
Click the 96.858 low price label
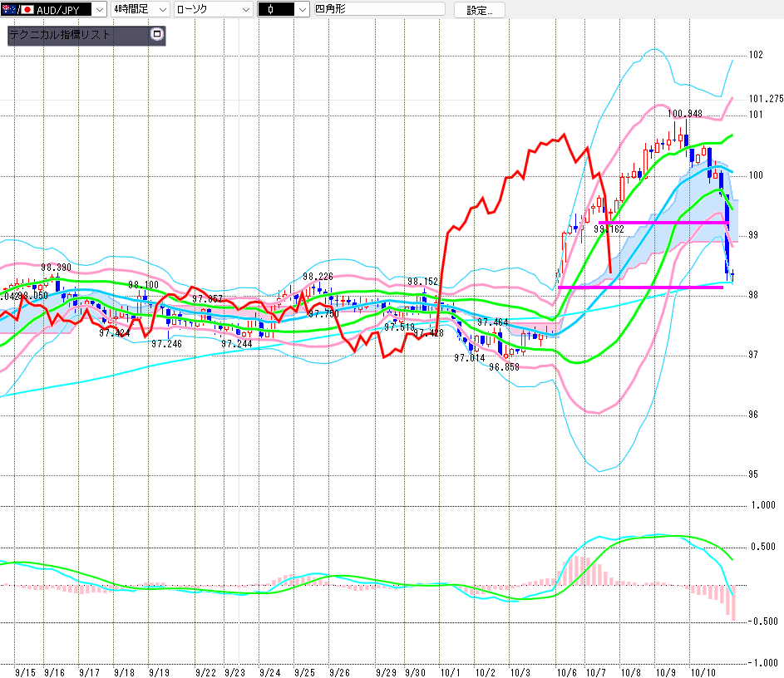coord(505,366)
